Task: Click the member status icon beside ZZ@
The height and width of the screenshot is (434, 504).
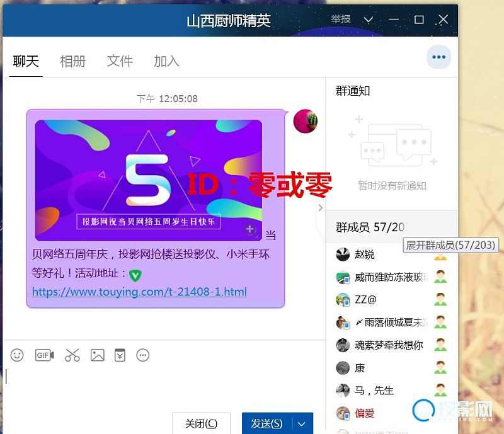Action: point(440,300)
